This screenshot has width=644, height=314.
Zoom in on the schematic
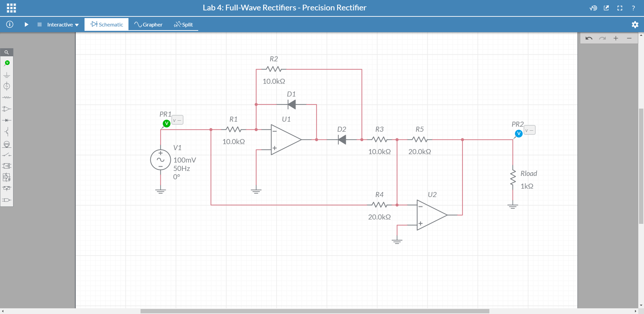[616, 38]
